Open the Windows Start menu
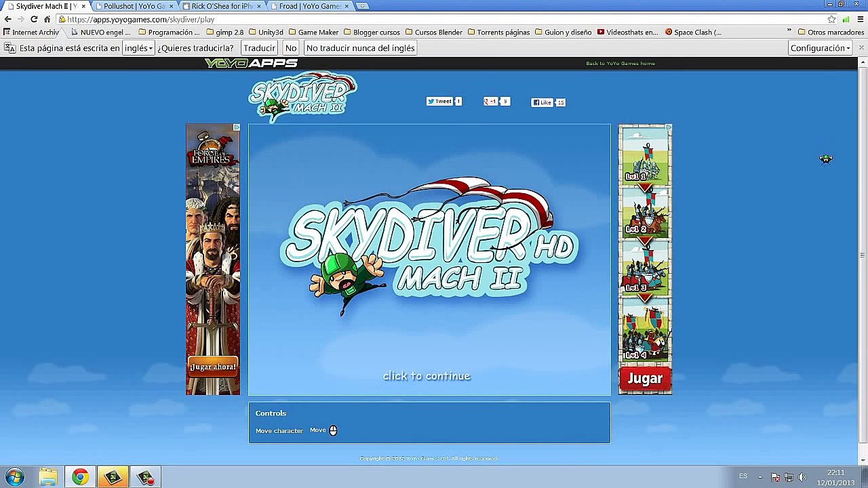The height and width of the screenshot is (488, 868). [15, 477]
